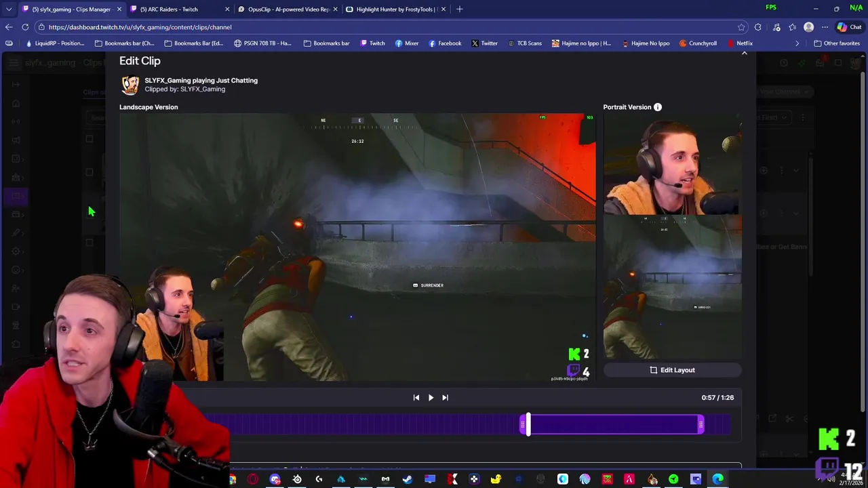Viewport: 868px width, 488px height.
Task: Open Steam from the taskbar
Action: [x=408, y=480]
